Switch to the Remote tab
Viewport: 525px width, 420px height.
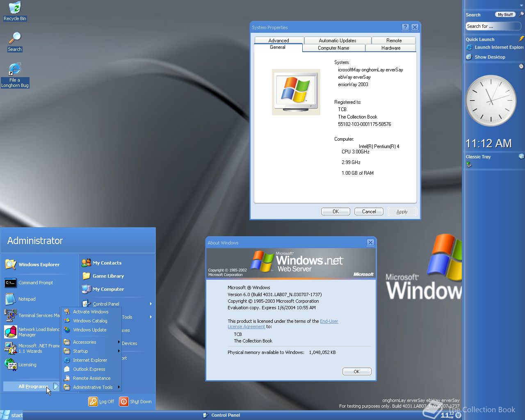(394, 40)
